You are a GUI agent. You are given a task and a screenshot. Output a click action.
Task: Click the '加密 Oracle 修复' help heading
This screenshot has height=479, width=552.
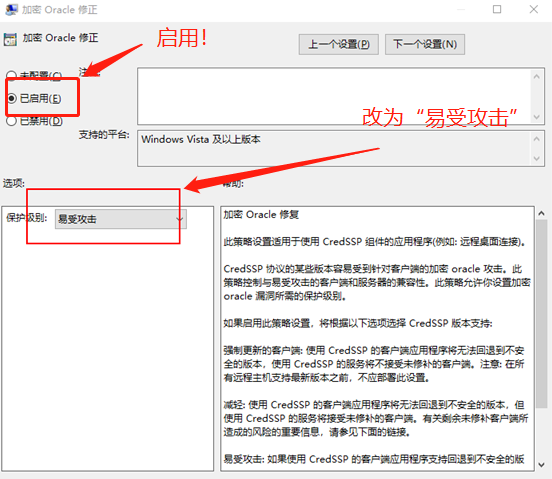pyautogui.click(x=261, y=214)
